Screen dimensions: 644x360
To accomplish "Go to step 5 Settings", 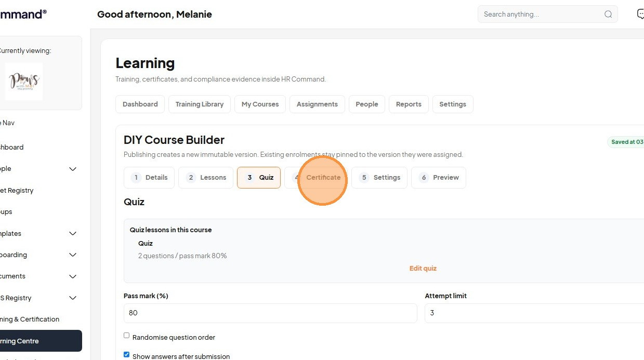I will [x=379, y=178].
